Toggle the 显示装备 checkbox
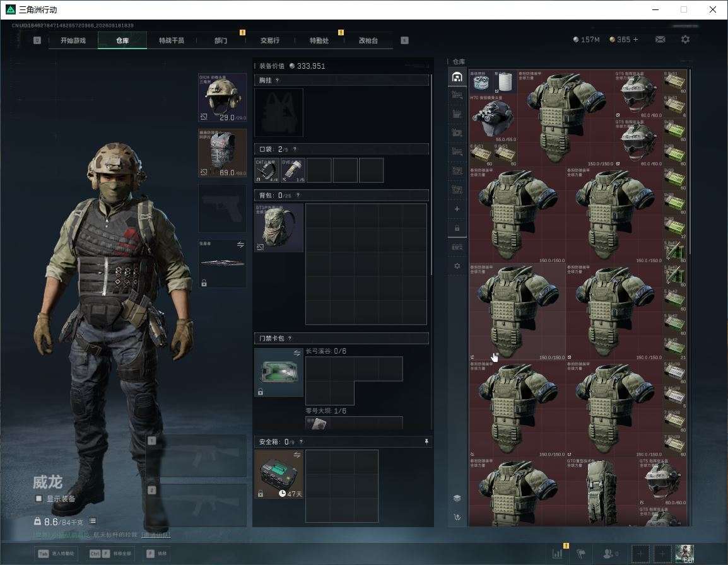Screen dimensions: 728x565 39,499
